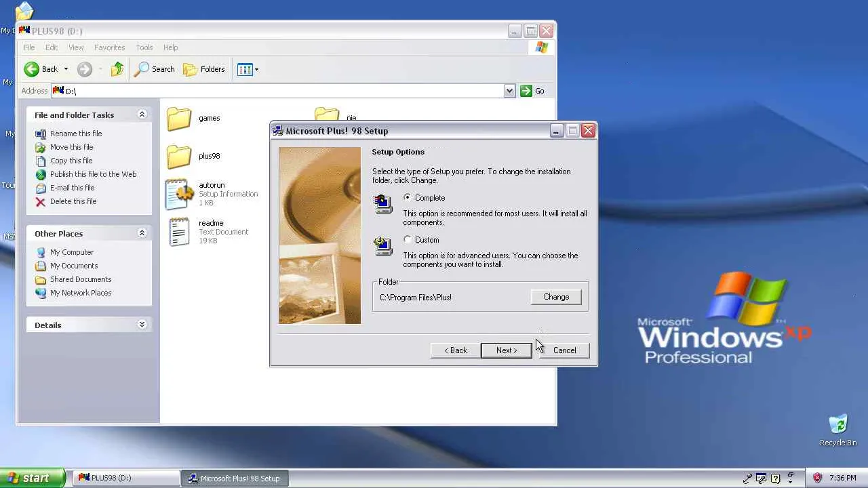868x488 pixels.
Task: Collapse the File and Folder Tasks section
Action: (142, 115)
